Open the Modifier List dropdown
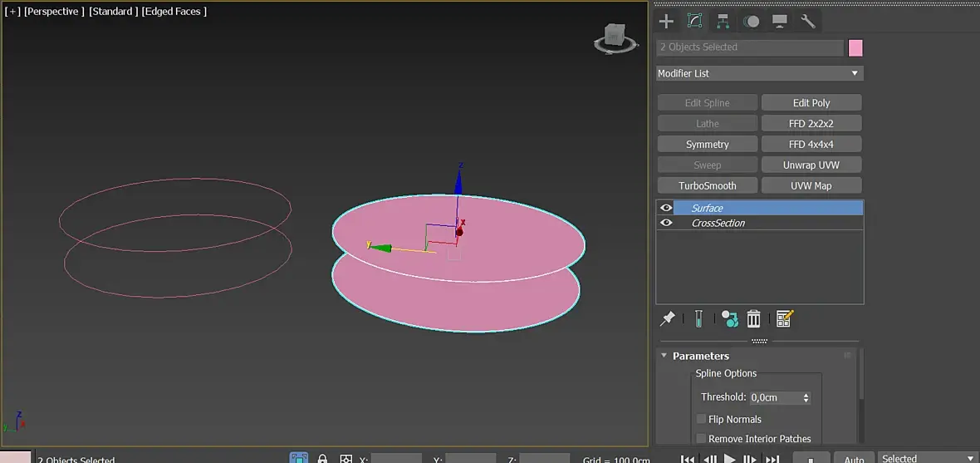The width and height of the screenshot is (980, 463). (759, 73)
